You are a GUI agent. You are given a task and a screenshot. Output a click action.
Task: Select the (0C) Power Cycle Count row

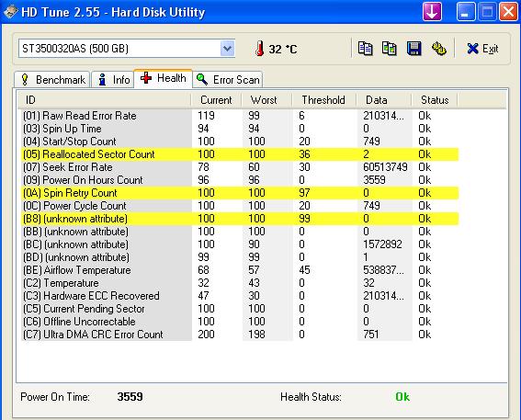[x=240, y=206]
